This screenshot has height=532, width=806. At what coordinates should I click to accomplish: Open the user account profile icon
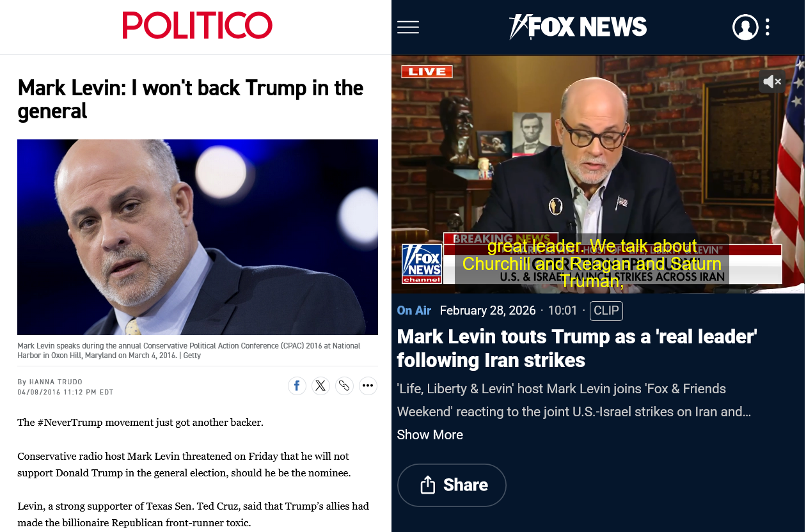(745, 27)
